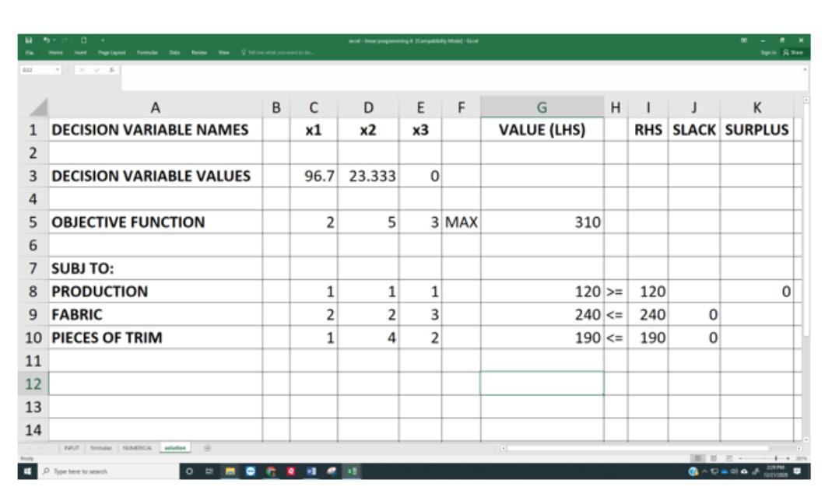
Task: Click the PIECES OF TRIM label cell
Action: coord(155,338)
